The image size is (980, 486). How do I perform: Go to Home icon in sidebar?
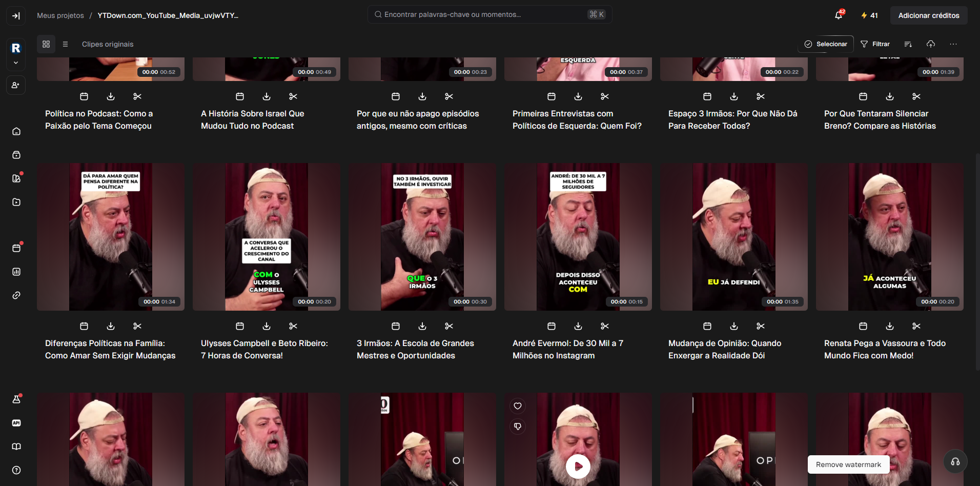click(16, 131)
